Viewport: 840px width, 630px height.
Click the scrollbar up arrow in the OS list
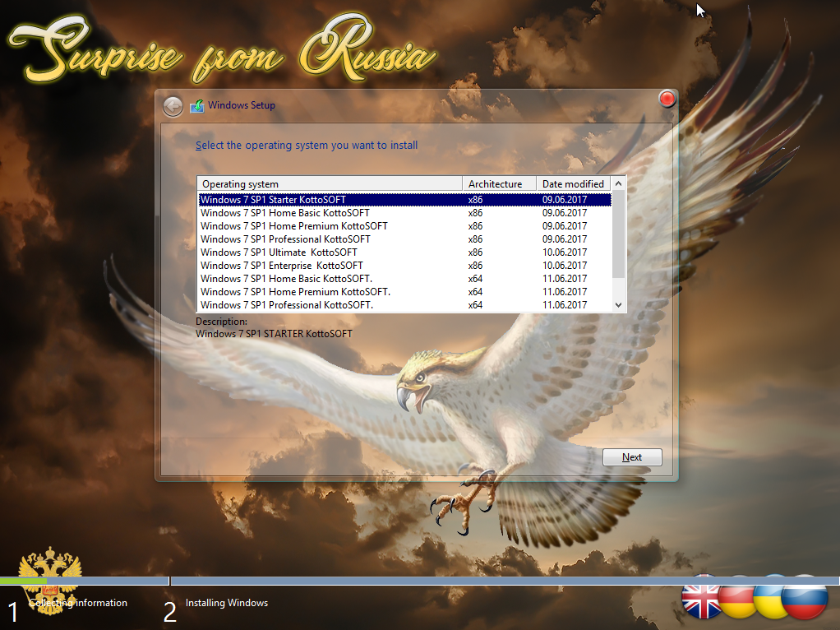(618, 184)
